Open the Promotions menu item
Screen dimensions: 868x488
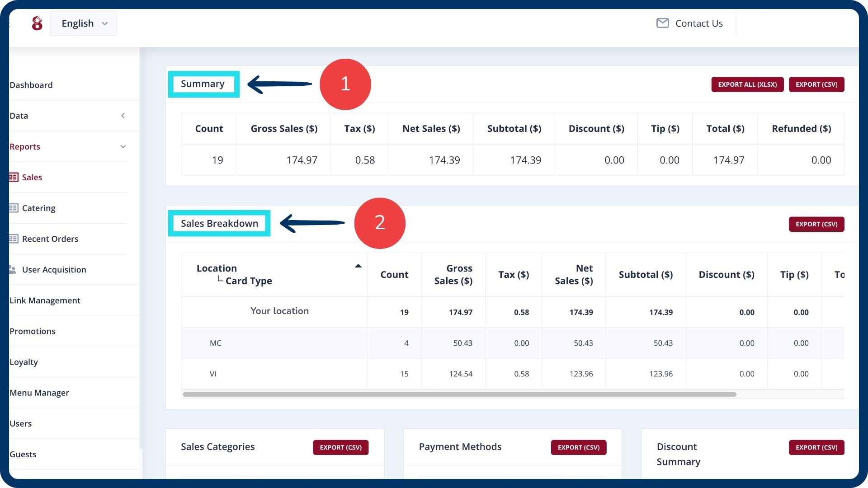pyautogui.click(x=33, y=331)
